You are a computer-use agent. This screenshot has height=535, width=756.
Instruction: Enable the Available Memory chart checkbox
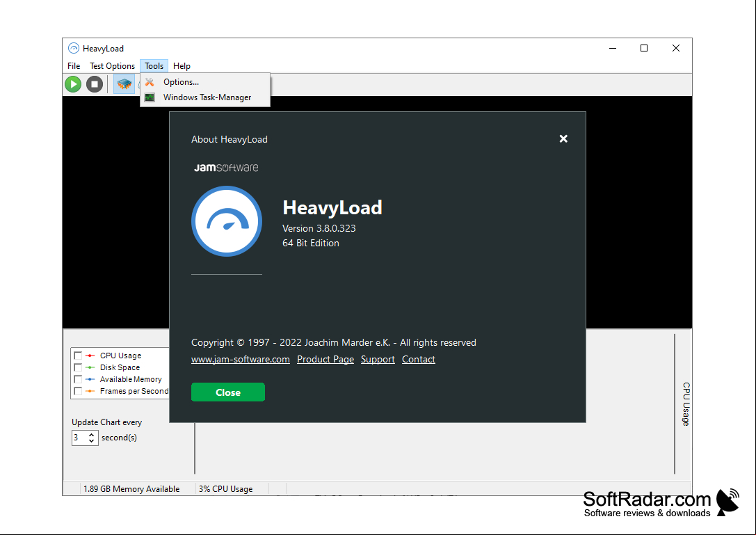point(78,379)
